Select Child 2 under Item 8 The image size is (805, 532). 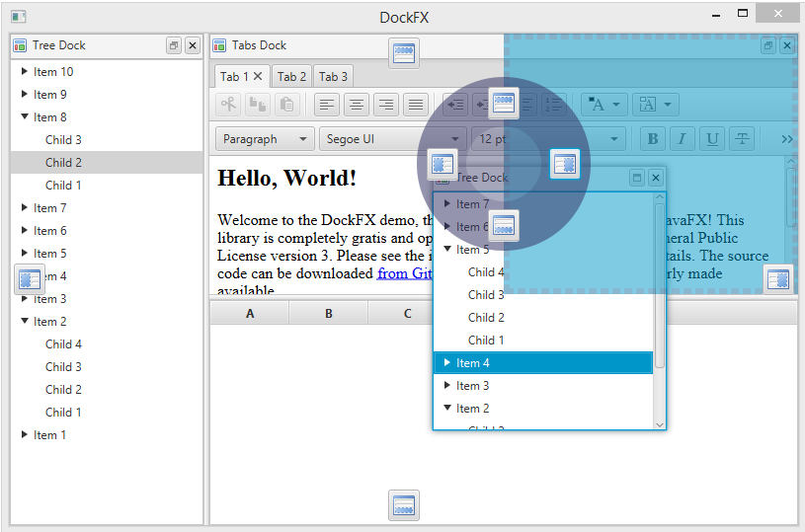coord(107,163)
